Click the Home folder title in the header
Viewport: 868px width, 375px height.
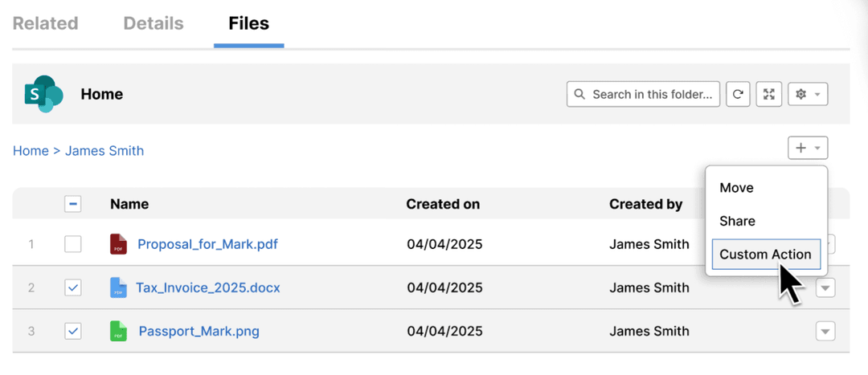coord(102,94)
